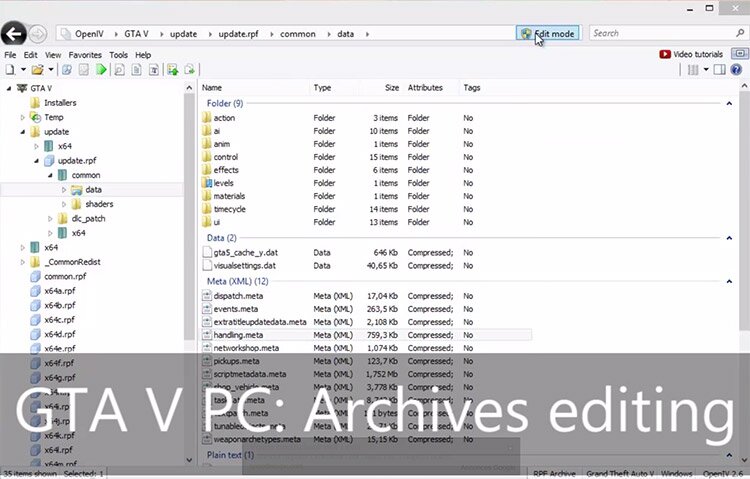The image size is (750, 479).
Task: Sort the file list by Size column
Action: [389, 88]
